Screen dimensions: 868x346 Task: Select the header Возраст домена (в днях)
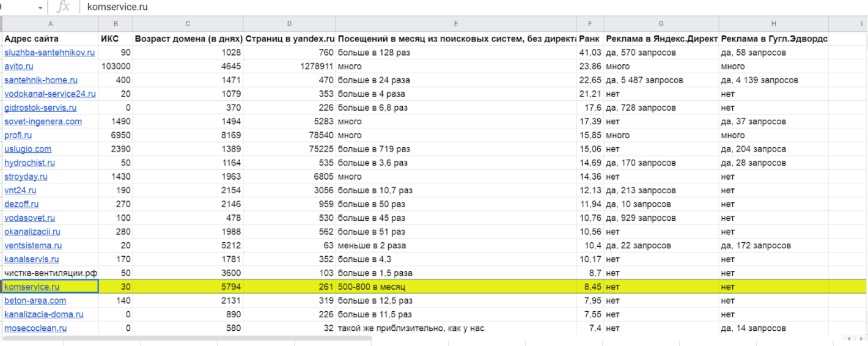[x=188, y=39]
